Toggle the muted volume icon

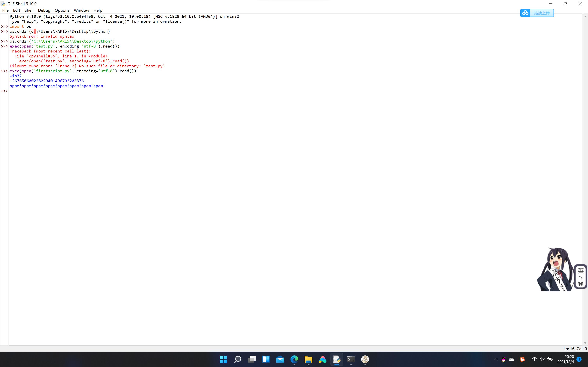tap(542, 359)
